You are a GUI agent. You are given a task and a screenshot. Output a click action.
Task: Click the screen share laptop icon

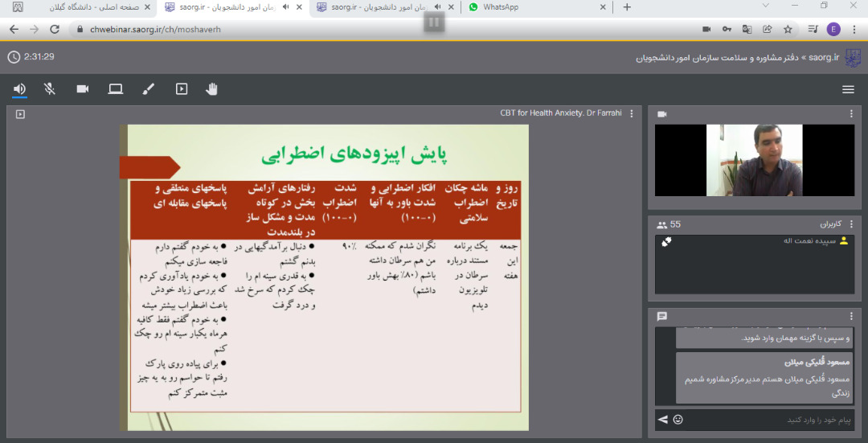click(x=116, y=89)
